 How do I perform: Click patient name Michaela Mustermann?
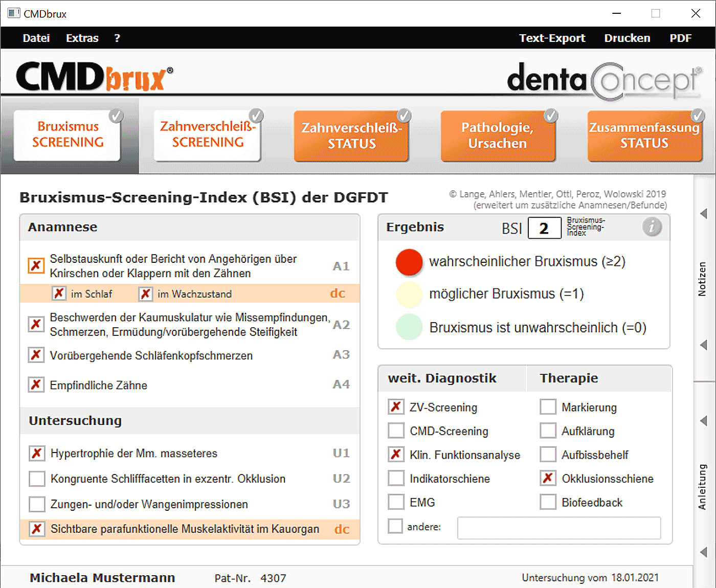(102, 578)
